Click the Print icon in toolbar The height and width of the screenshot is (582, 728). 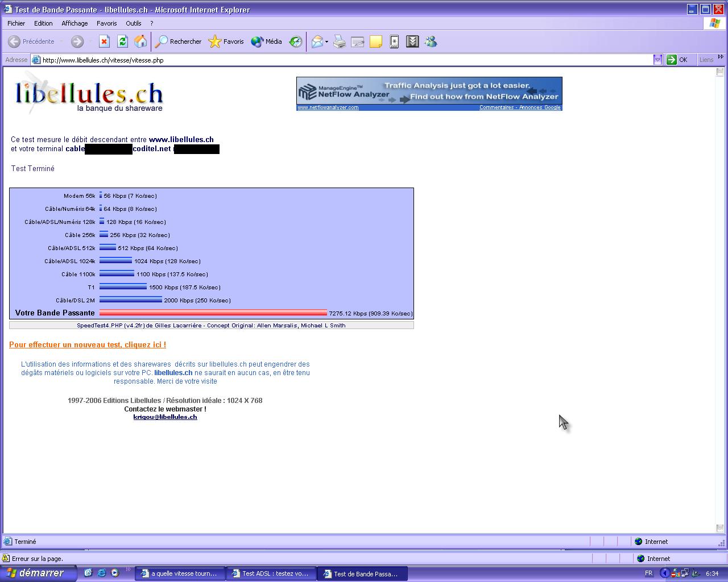340,41
